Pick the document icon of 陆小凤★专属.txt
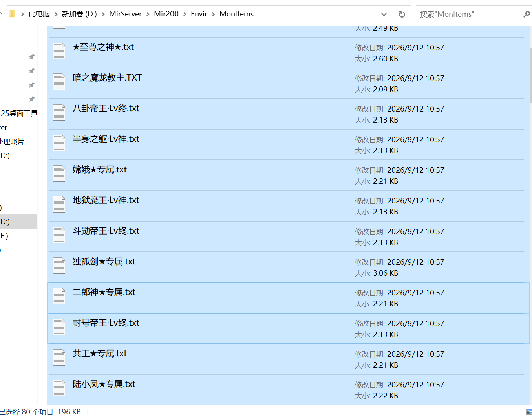 click(x=59, y=388)
